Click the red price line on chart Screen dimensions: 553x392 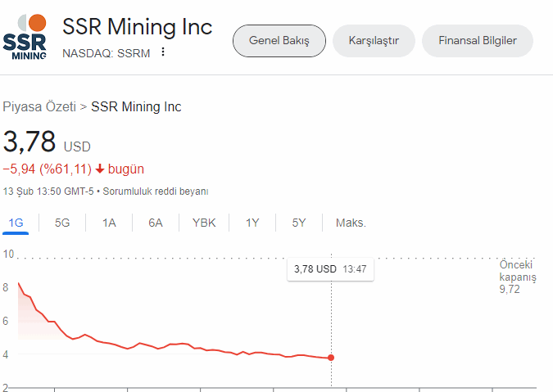(176, 344)
